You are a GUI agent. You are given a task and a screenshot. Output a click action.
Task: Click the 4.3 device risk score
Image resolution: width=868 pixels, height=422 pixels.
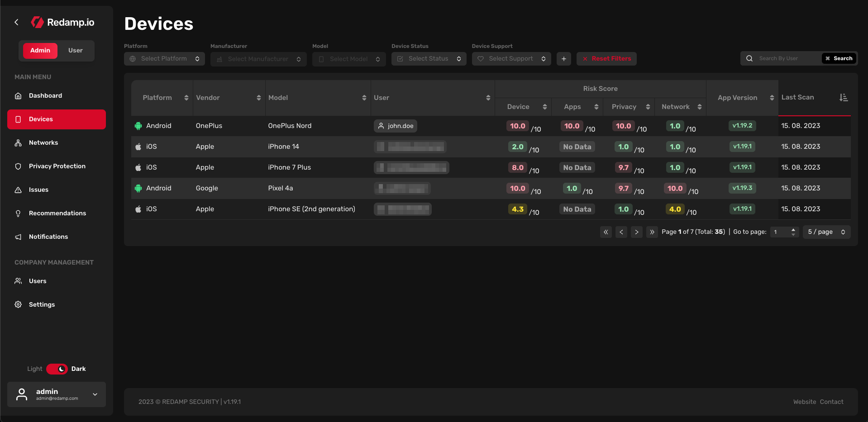pyautogui.click(x=518, y=209)
